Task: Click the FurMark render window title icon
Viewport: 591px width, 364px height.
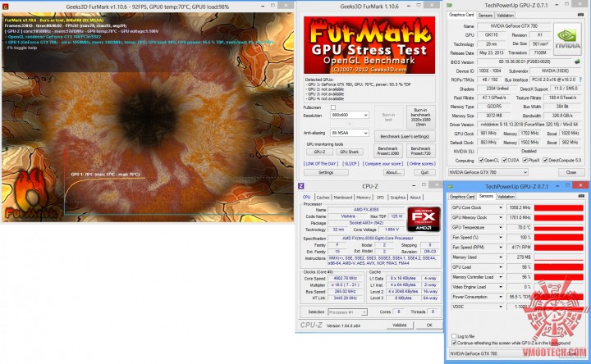Action: (x=5, y=7)
